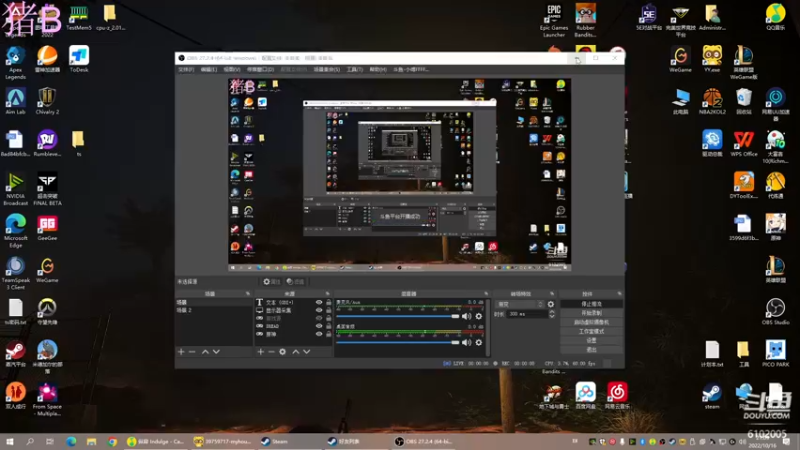Hide the display capture source
The width and height of the screenshot is (800, 450).
coord(319,310)
